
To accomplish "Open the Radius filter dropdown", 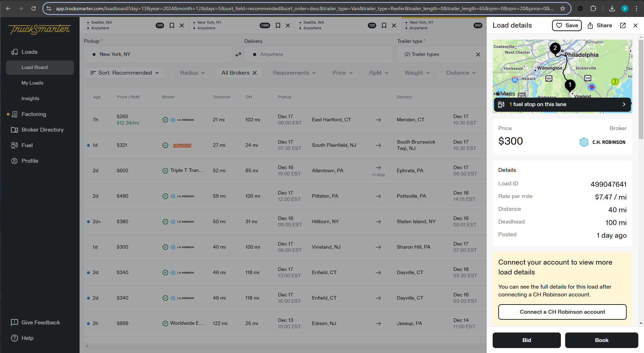I will coord(193,73).
